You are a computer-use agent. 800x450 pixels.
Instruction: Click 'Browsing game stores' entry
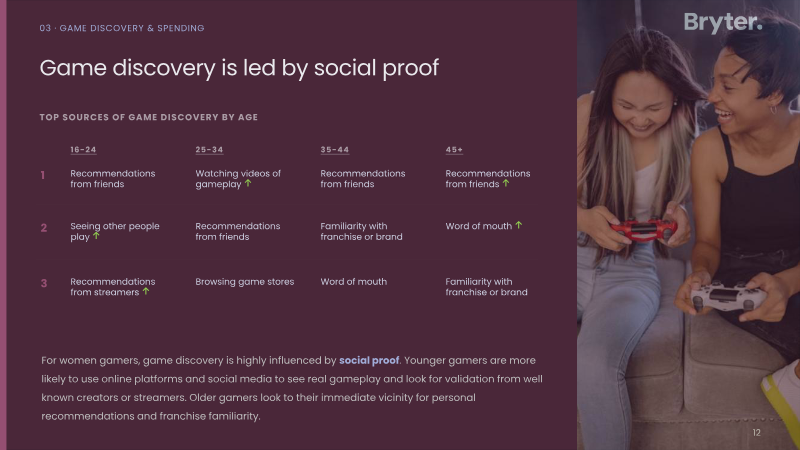coord(244,282)
